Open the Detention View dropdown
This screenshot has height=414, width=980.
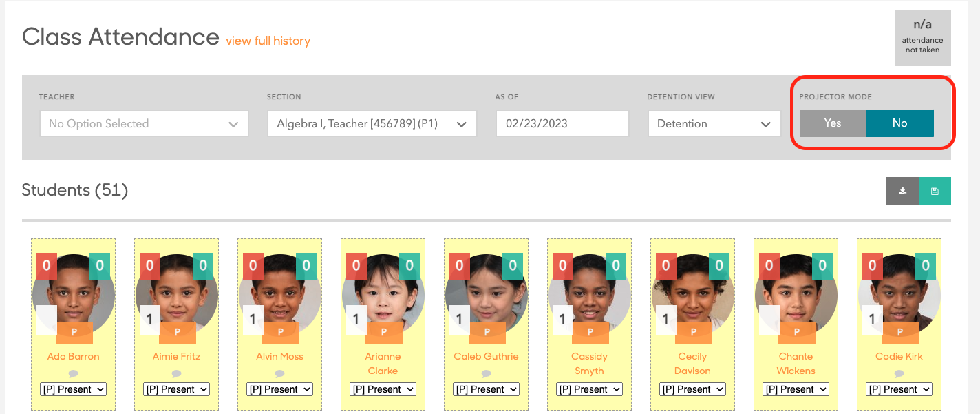tap(714, 124)
